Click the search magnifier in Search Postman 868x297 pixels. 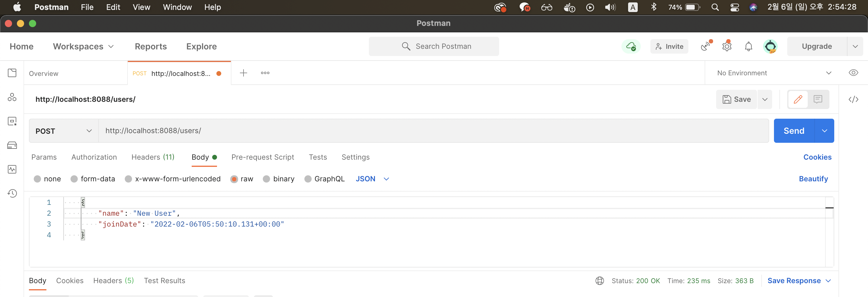[406, 46]
